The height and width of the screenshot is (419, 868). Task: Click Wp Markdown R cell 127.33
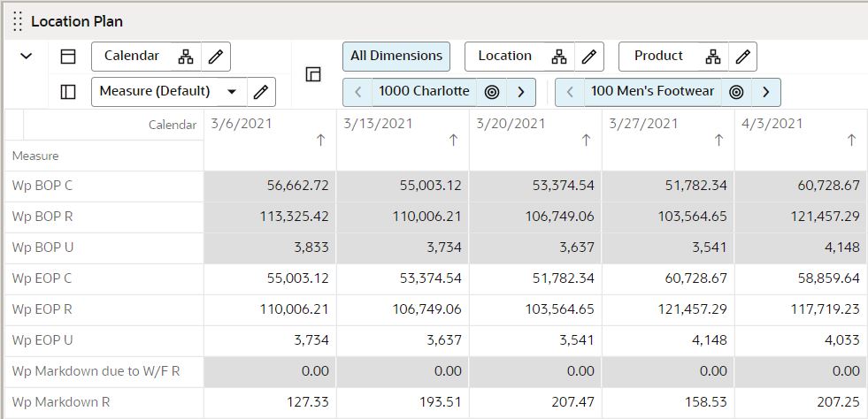270,402
